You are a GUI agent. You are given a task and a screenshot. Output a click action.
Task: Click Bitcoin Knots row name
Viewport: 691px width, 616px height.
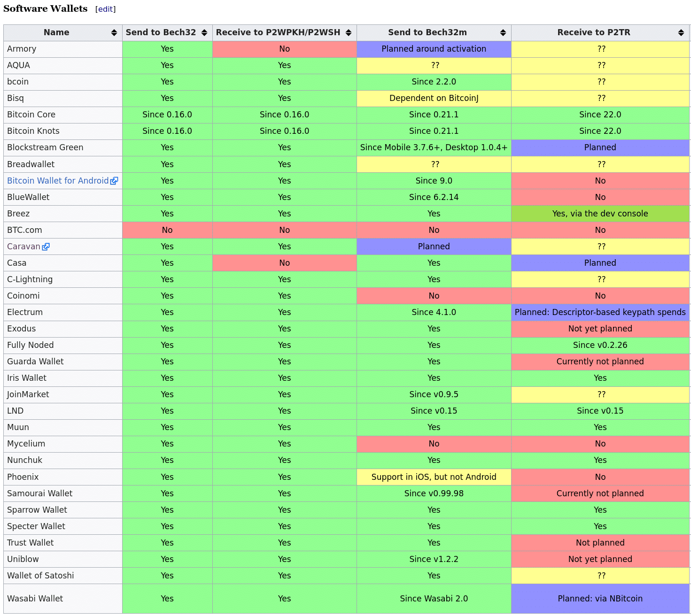(33, 131)
